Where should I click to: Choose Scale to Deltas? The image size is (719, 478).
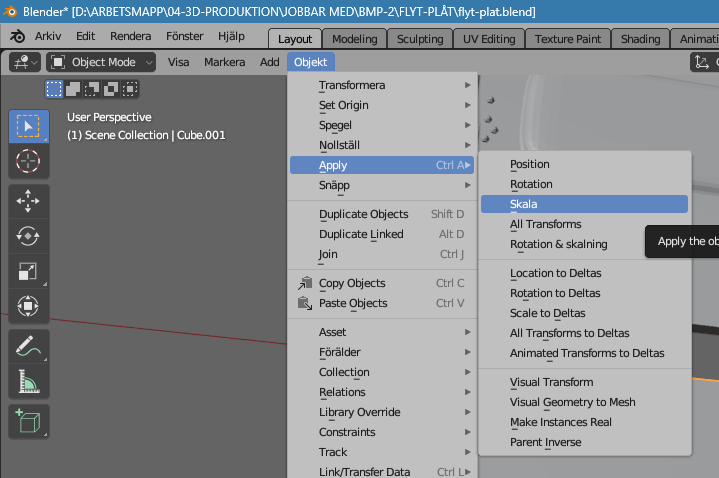584,313
